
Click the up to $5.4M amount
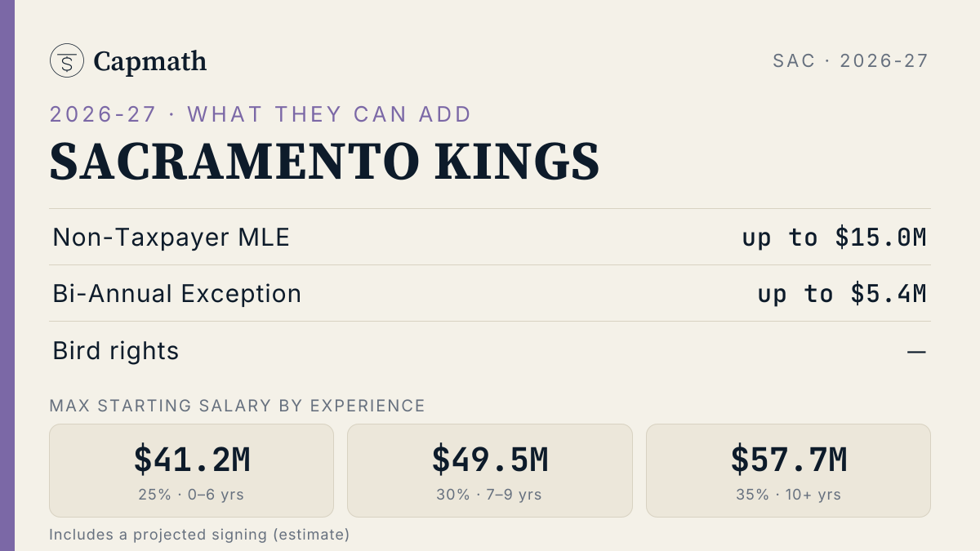coord(842,294)
